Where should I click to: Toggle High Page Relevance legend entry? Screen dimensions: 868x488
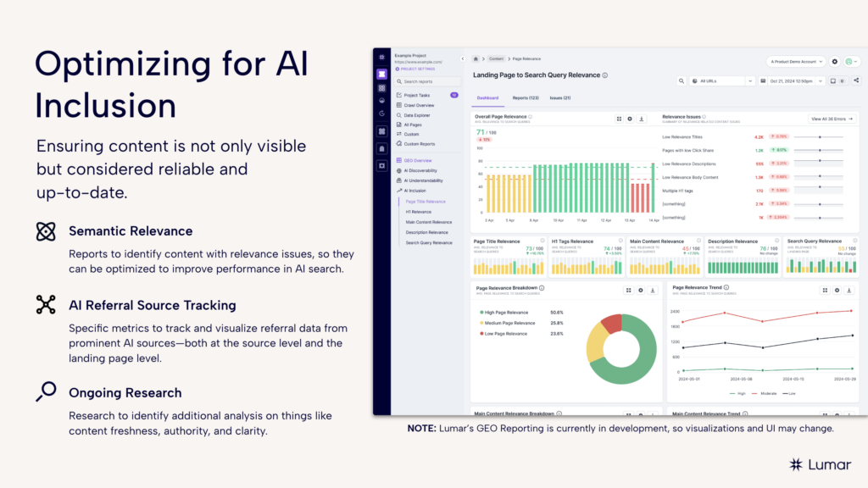click(x=504, y=313)
